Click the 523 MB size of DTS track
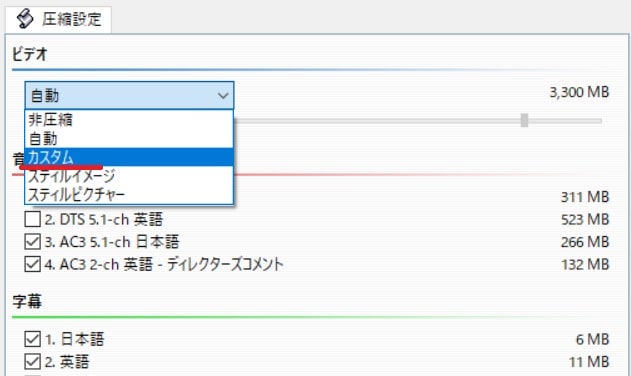This screenshot has height=376, width=631. point(585,220)
